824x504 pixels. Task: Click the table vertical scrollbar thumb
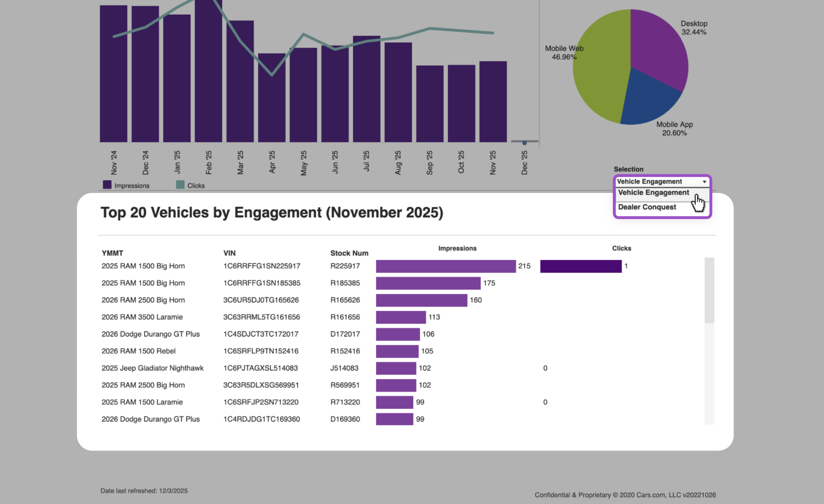click(x=709, y=290)
